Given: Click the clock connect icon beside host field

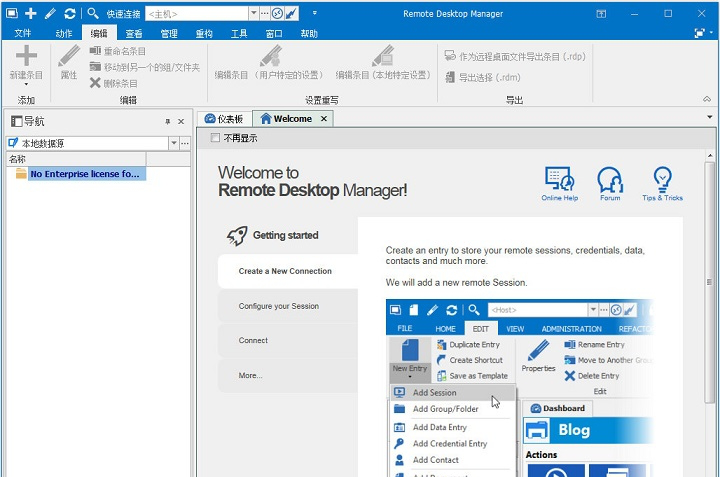Looking at the screenshot, I should (x=277, y=14).
